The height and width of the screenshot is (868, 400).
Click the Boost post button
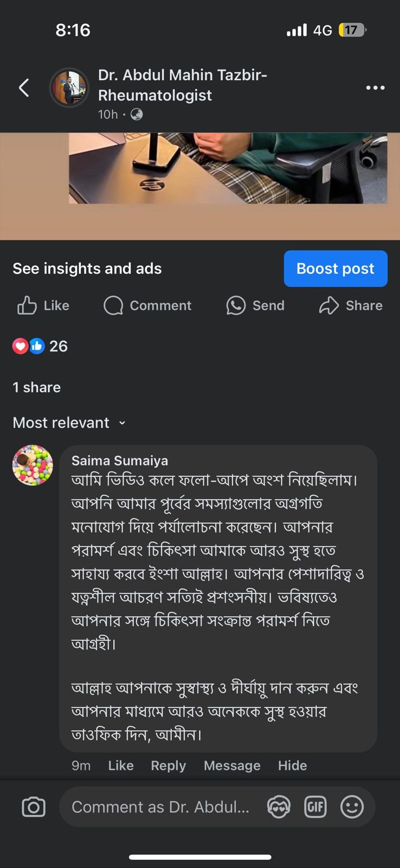pyautogui.click(x=336, y=269)
